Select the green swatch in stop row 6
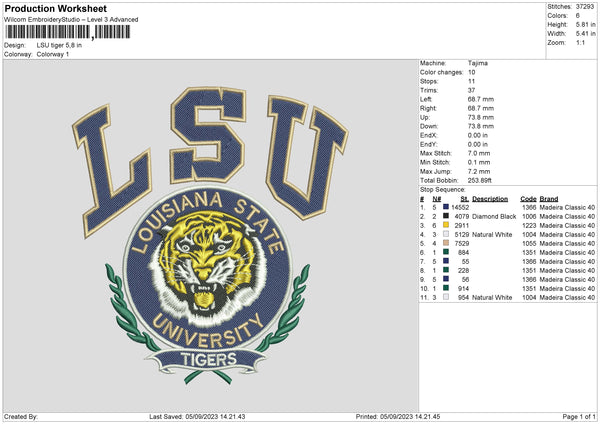 pyautogui.click(x=446, y=252)
